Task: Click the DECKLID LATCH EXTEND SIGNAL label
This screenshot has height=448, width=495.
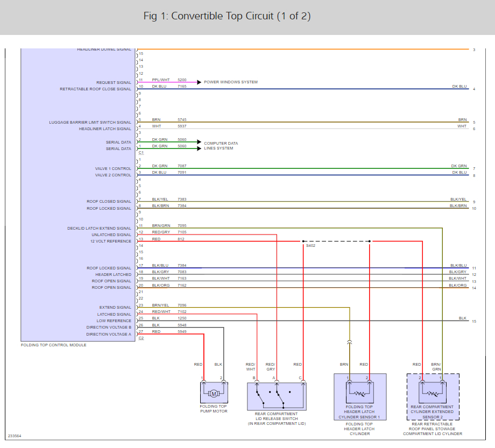Action: (x=99, y=229)
